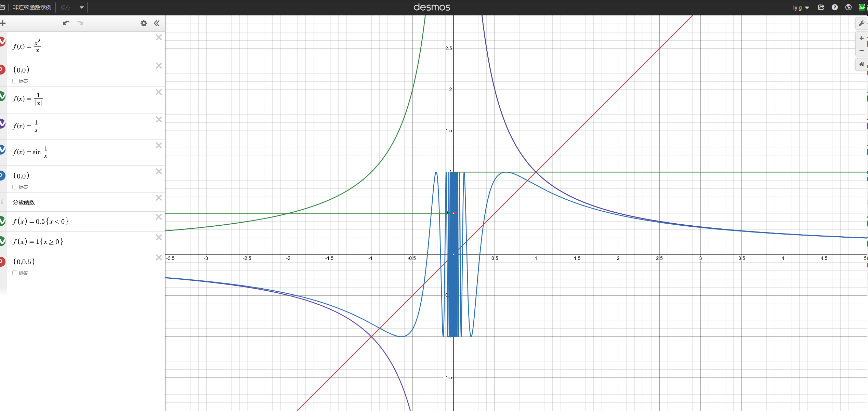The height and width of the screenshot is (411, 868).
Task: Reset graph to default home view
Action: pos(862,65)
